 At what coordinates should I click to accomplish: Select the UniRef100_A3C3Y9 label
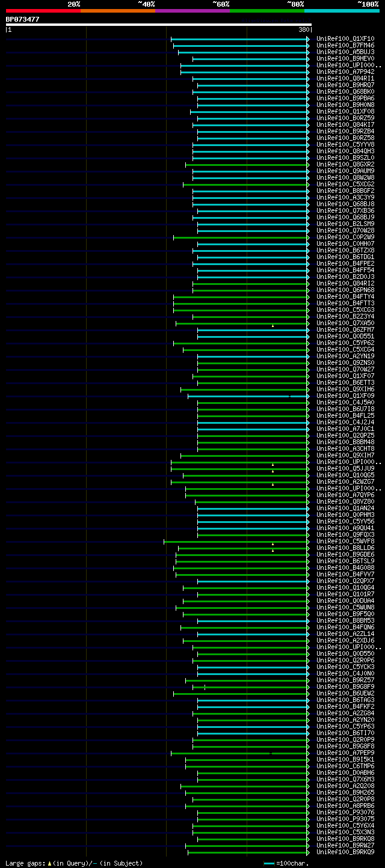tap(345, 198)
